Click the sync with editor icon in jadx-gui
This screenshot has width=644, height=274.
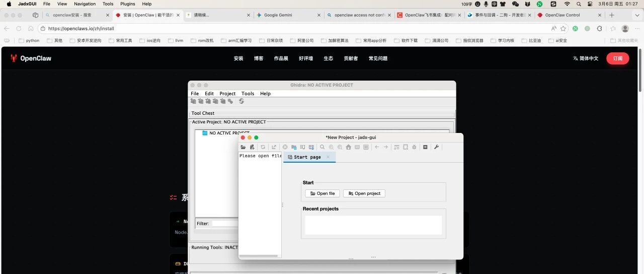pyautogui.click(x=285, y=147)
